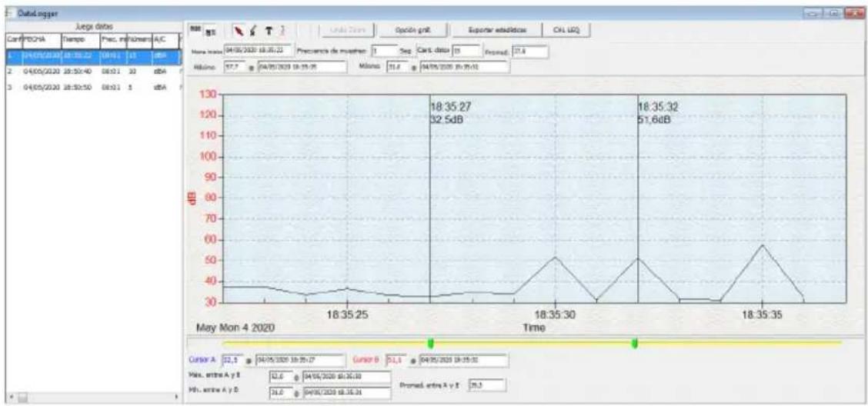Click the Juego datos panel heading
The width and height of the screenshot is (868, 406).
pyautogui.click(x=93, y=27)
